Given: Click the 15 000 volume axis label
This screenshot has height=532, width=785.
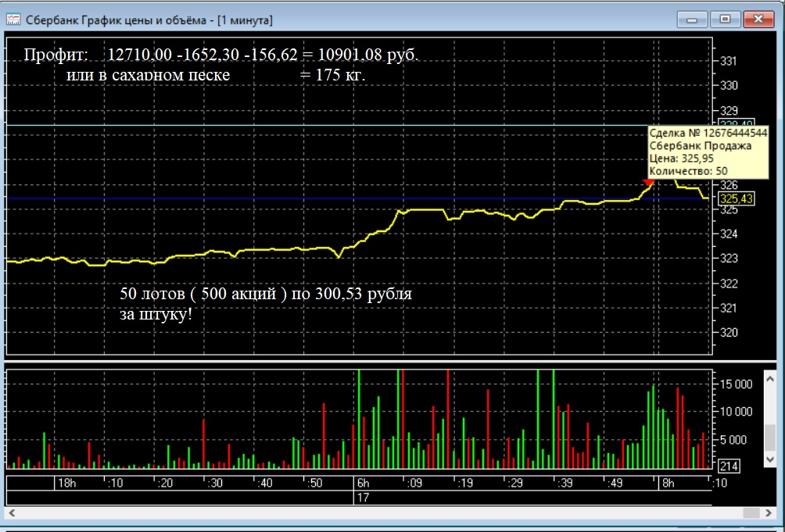Looking at the screenshot, I should click(736, 384).
